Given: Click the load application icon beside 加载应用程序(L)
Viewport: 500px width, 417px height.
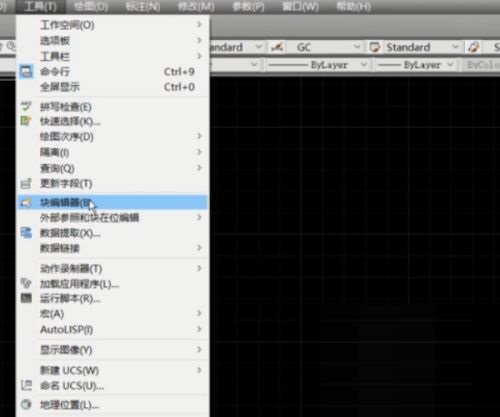Looking at the screenshot, I should point(26,283).
